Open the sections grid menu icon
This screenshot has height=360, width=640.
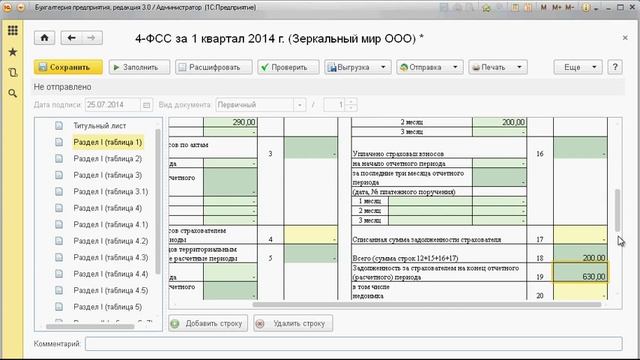click(13, 31)
